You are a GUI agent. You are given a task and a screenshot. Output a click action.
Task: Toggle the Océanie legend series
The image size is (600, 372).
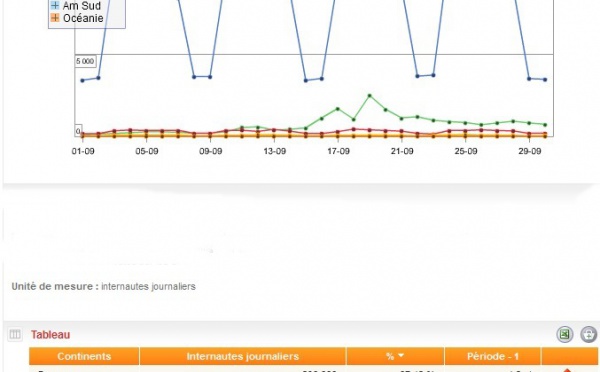coord(77,18)
